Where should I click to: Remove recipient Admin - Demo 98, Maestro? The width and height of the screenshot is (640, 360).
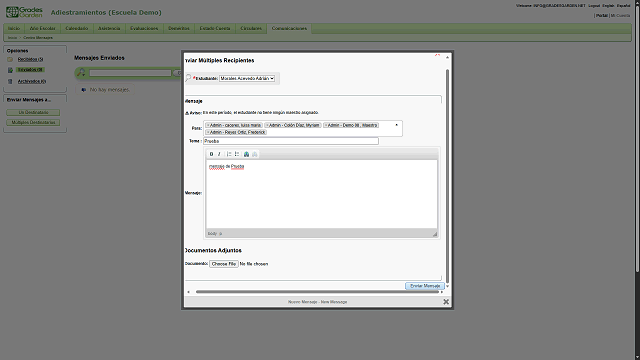point(326,125)
